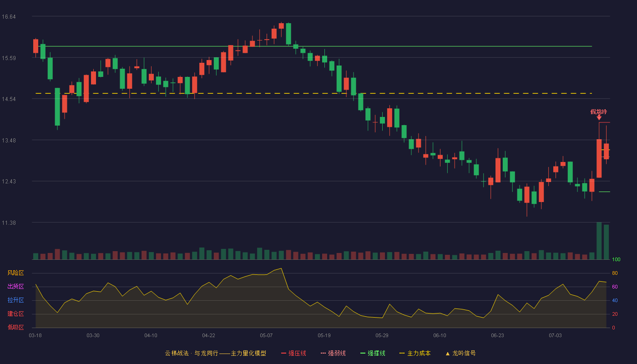Click the 12.43 price axis label
This screenshot has height=364, width=637.
[x=9, y=181]
